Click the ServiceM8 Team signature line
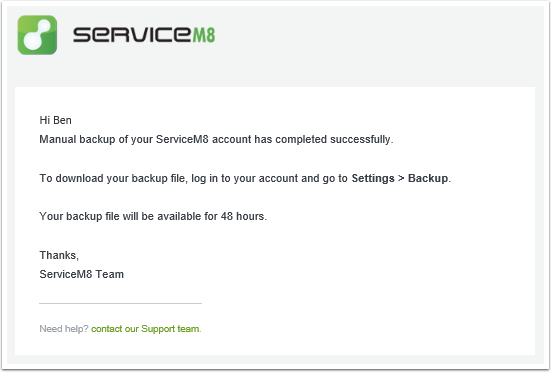 tap(82, 274)
